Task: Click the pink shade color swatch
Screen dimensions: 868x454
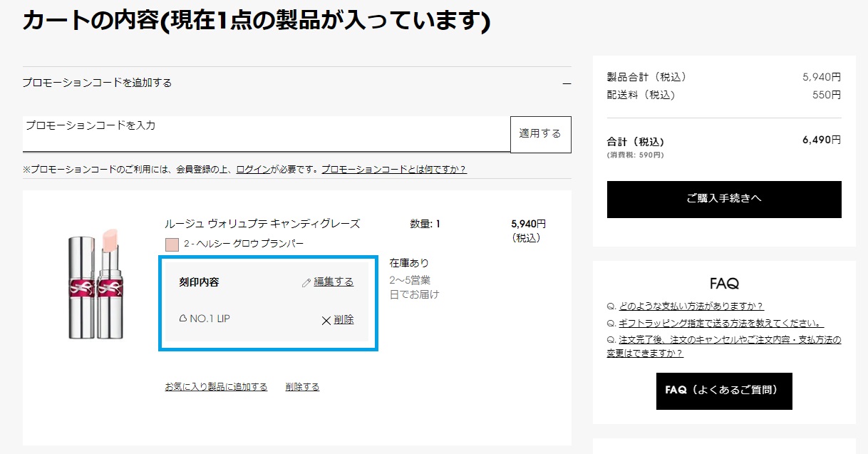Action: pos(172,244)
